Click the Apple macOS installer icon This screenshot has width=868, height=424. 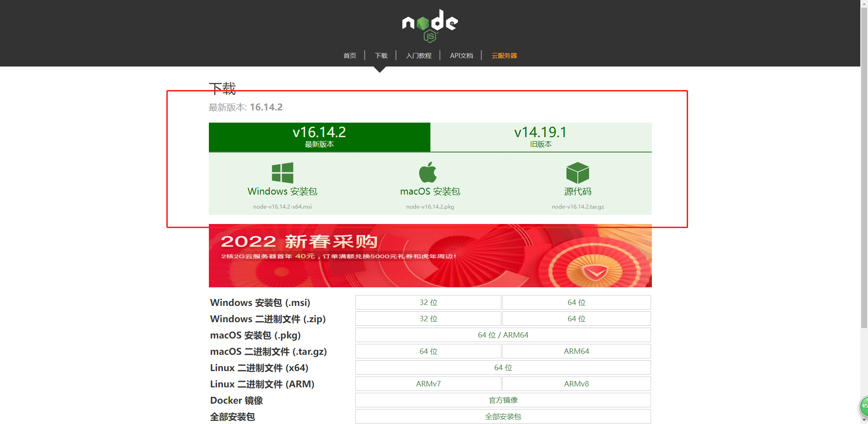click(428, 172)
